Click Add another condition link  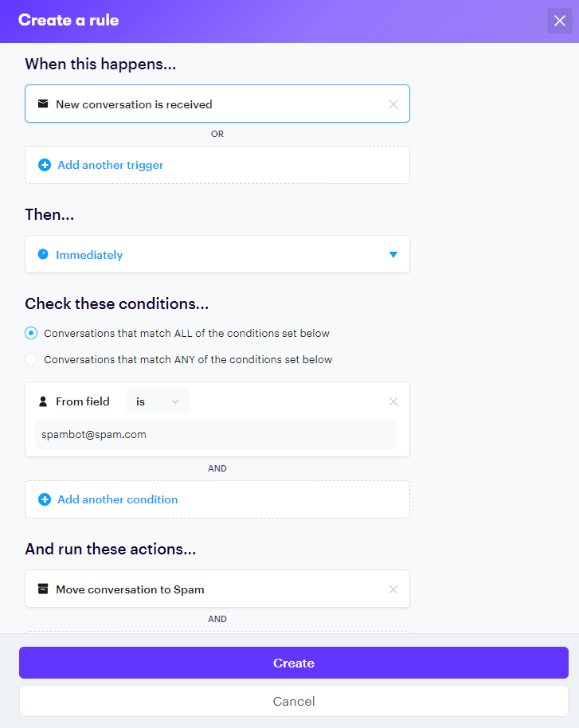pos(117,500)
